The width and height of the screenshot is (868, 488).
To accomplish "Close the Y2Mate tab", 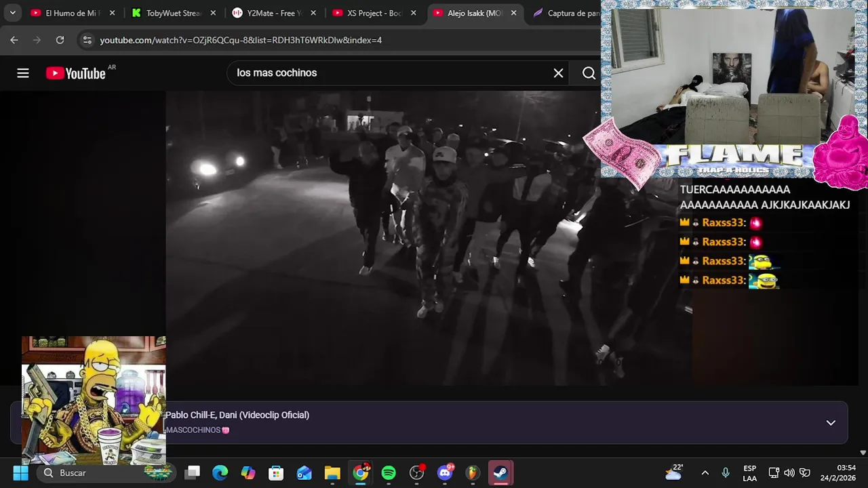I will click(313, 13).
